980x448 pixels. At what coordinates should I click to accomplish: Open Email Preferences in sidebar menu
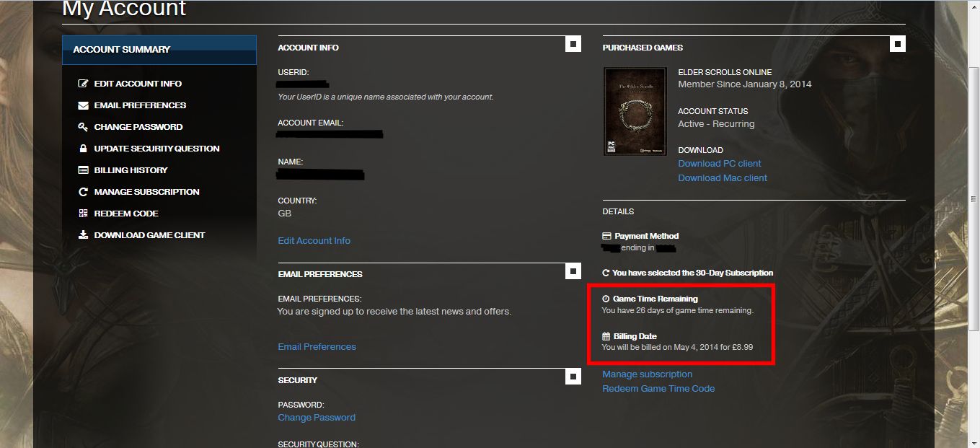(140, 105)
